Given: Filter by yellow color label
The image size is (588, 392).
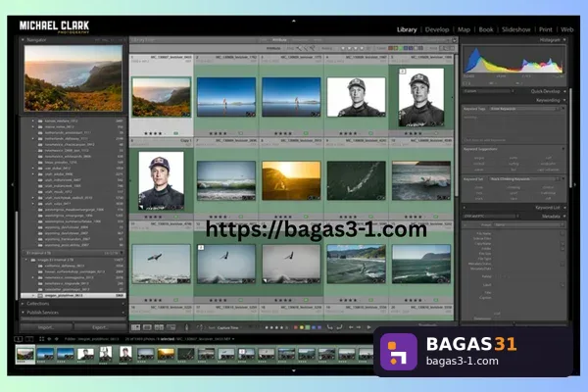Looking at the screenshot, I should (396, 48).
